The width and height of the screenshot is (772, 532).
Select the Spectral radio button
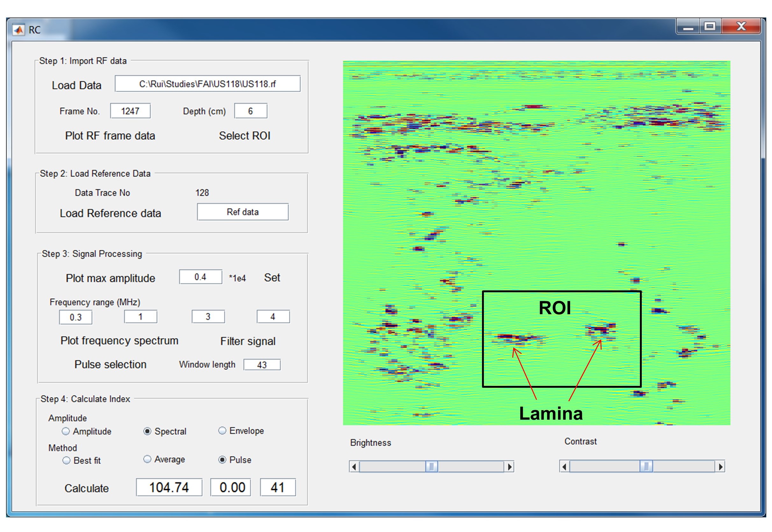pos(147,432)
